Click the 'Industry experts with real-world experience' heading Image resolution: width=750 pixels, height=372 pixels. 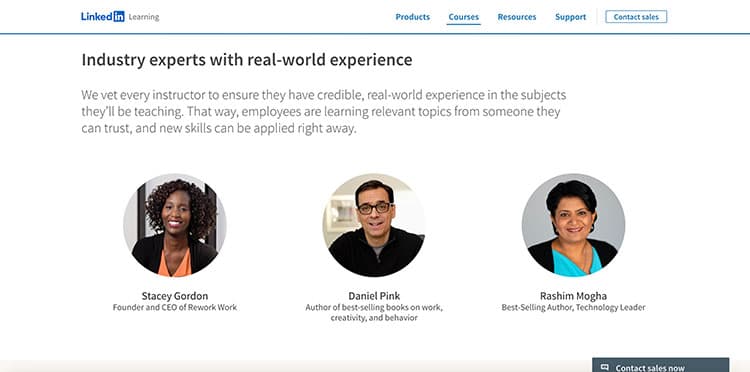pos(247,60)
